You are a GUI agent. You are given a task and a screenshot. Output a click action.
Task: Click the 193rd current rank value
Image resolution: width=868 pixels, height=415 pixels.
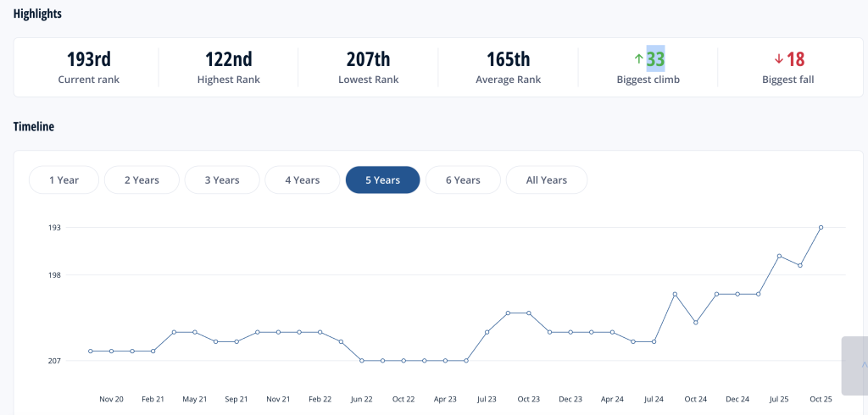(88, 58)
